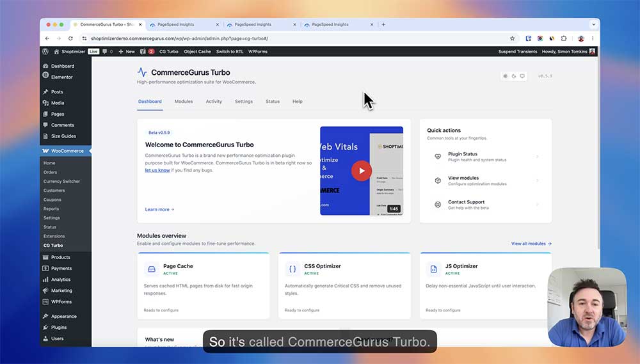Click the WordPress logo in admin bar

tap(45, 51)
